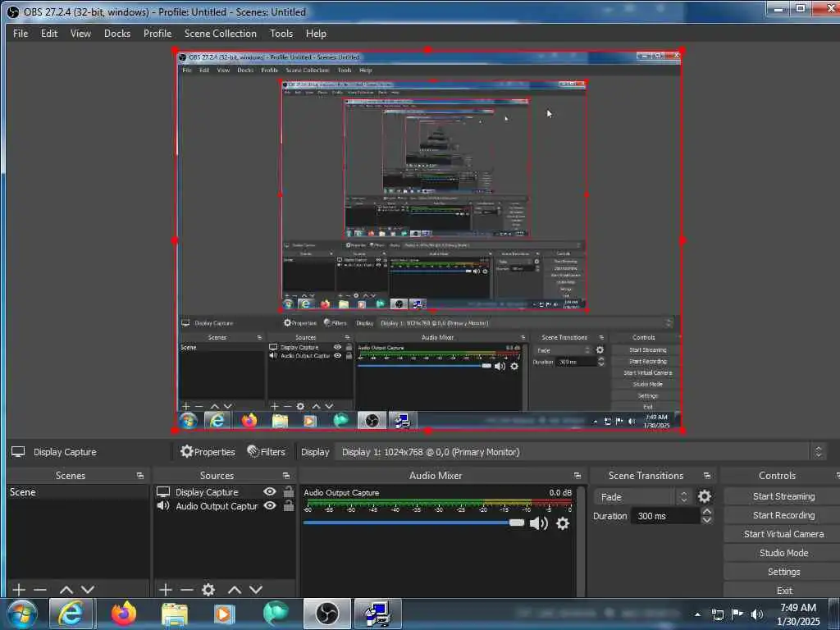Image resolution: width=840 pixels, height=630 pixels.
Task: Mute Audio Output Capture speaker icon
Action: (x=538, y=523)
